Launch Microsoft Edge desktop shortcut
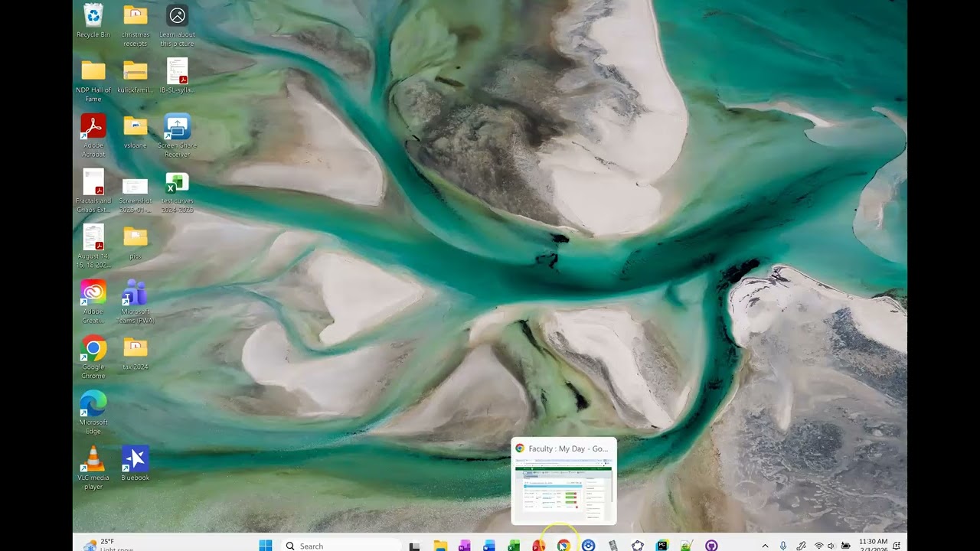This screenshot has height=551, width=980. [93, 412]
